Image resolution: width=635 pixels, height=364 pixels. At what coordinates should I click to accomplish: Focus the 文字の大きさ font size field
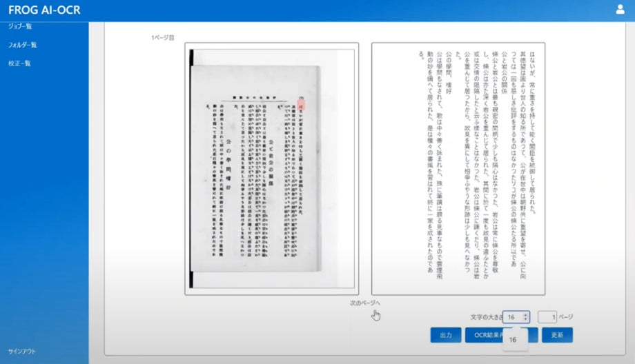(x=516, y=317)
